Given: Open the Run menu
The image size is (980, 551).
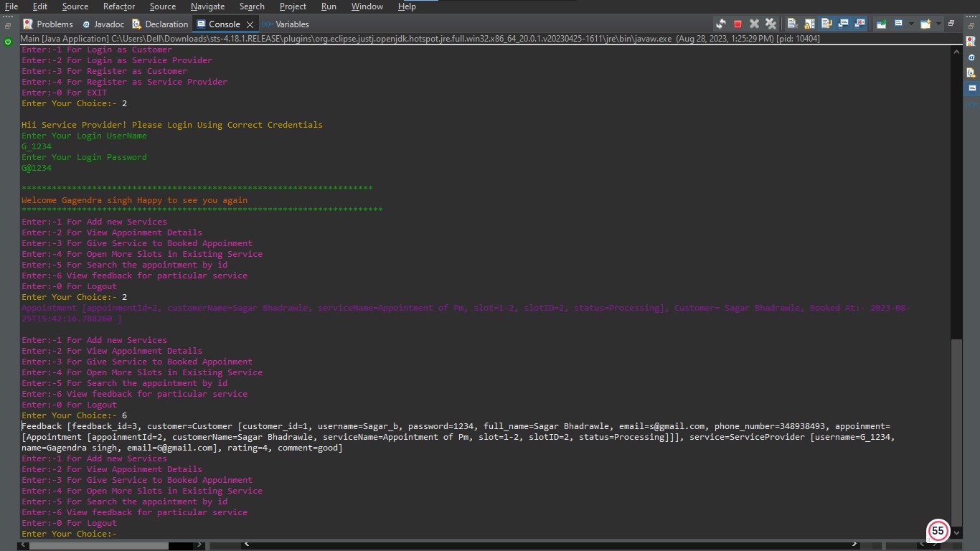Looking at the screenshot, I should click(329, 6).
